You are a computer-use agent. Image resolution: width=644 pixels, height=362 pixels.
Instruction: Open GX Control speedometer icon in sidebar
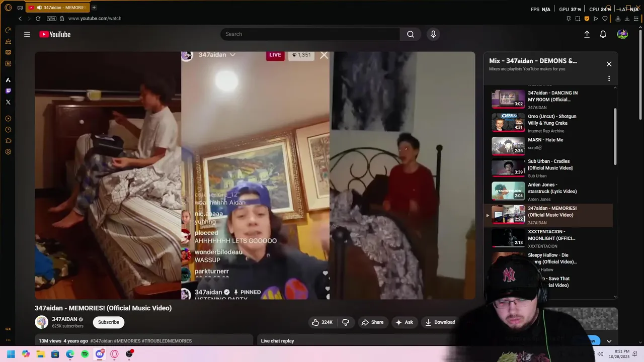click(8, 30)
